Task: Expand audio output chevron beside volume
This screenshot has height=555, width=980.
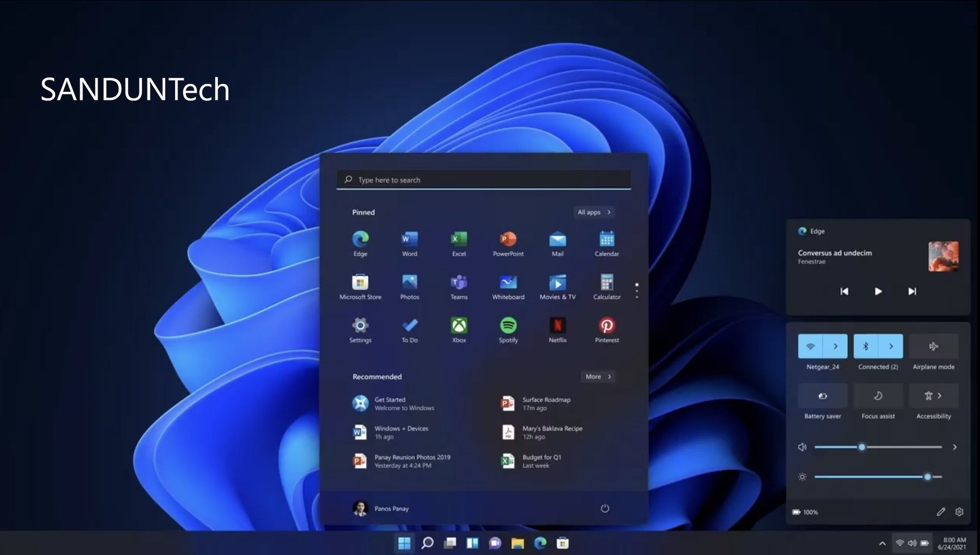Action: [954, 447]
